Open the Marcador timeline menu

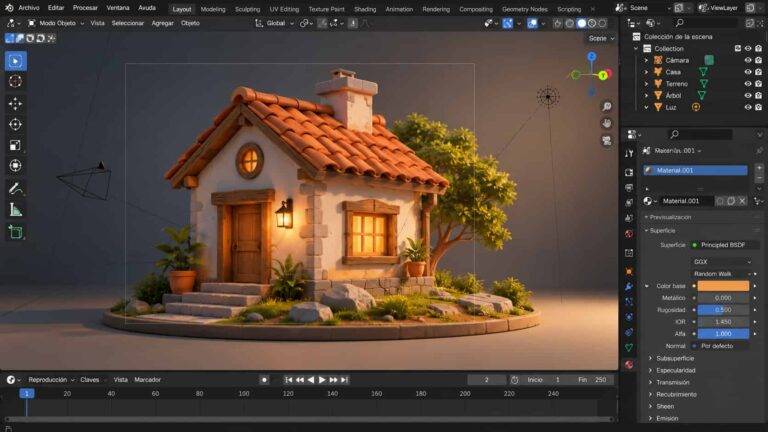[147, 380]
